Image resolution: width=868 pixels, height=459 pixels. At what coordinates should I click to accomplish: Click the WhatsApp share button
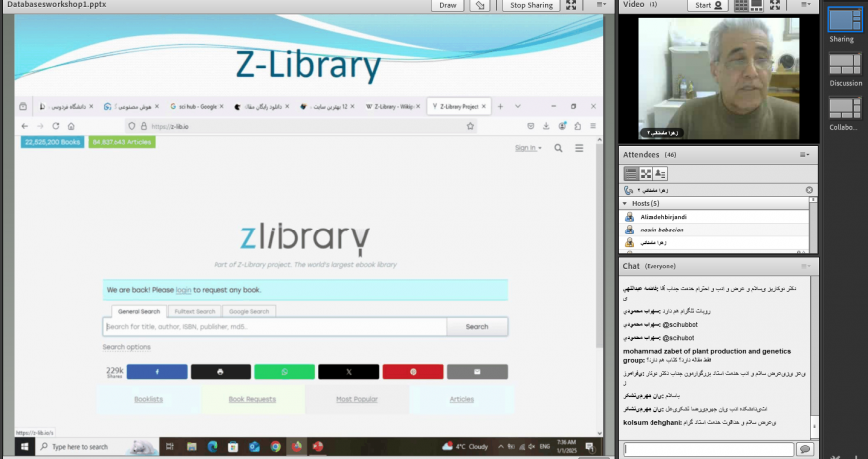point(285,372)
